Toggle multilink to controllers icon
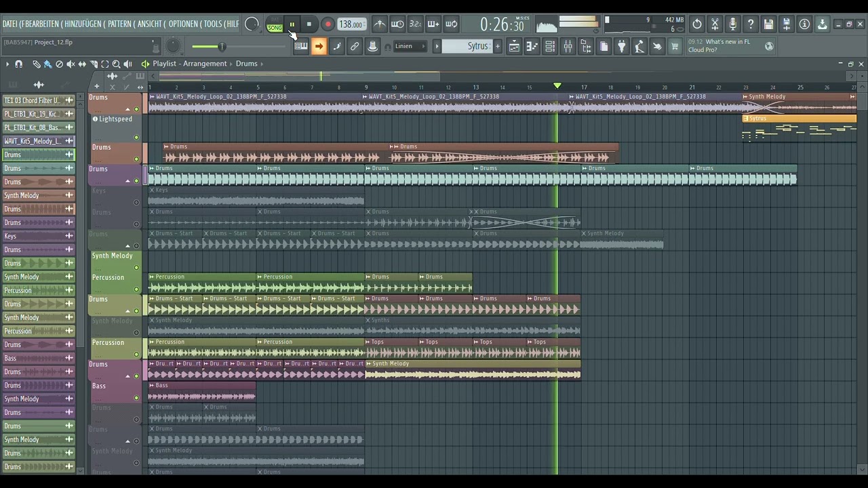The width and height of the screenshot is (868, 488). [x=372, y=46]
